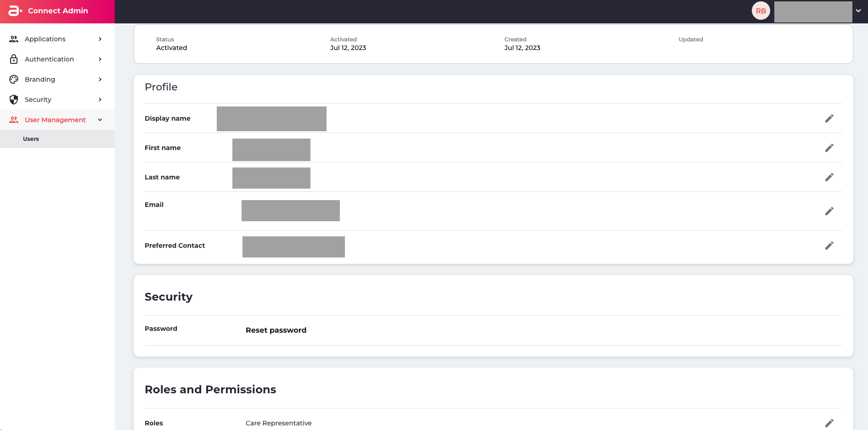The image size is (868, 430).
Task: Select the Users submenu item
Action: click(x=57, y=139)
